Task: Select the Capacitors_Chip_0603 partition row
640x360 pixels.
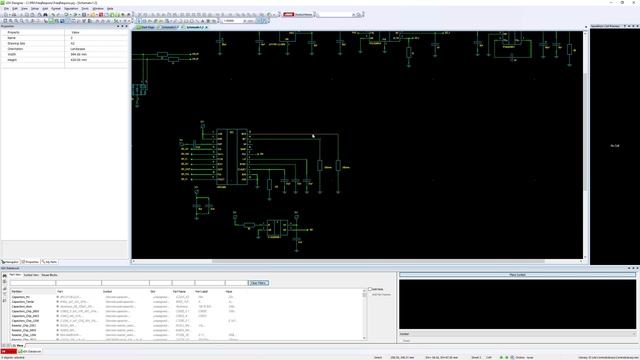Action: (x=25, y=311)
